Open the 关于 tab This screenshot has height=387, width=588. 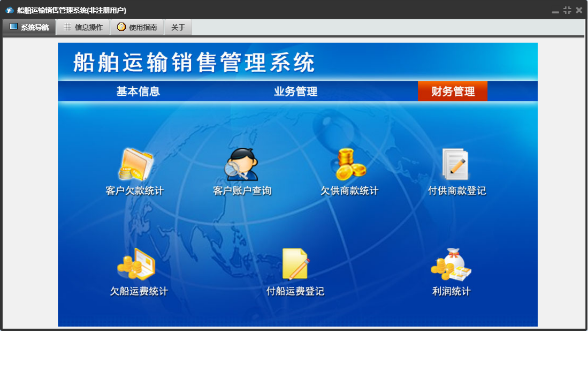click(x=178, y=27)
